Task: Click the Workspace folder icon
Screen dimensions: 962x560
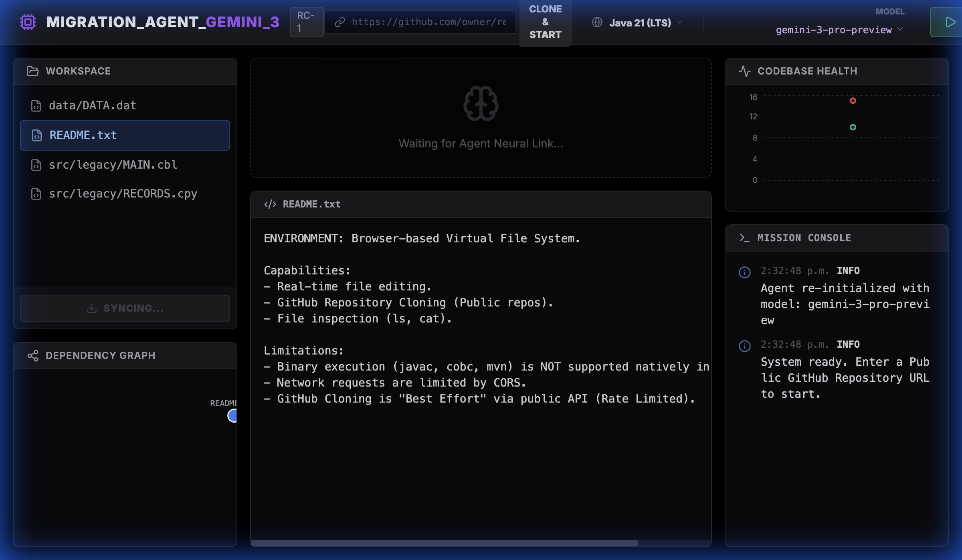Action: (x=32, y=71)
